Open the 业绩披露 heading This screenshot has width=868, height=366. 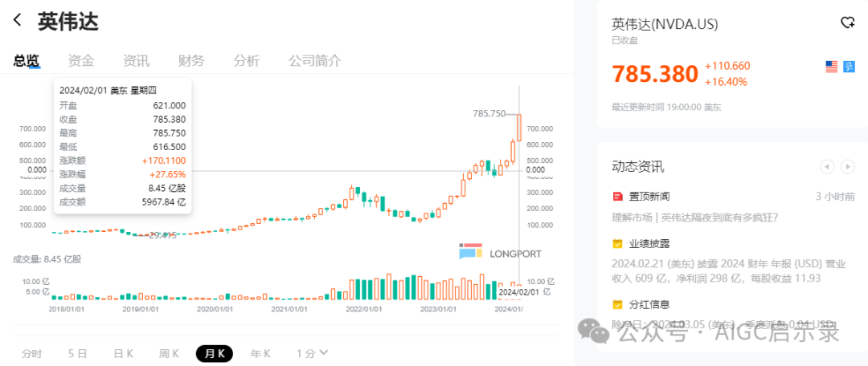tap(650, 243)
